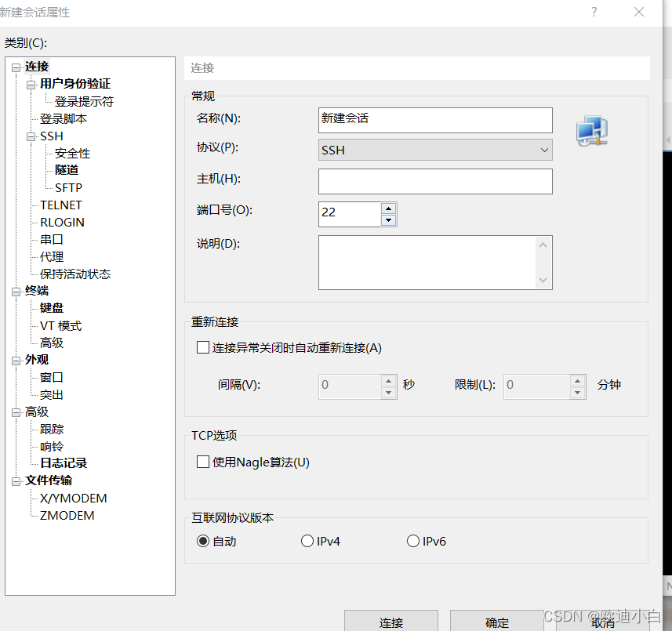Click inside the 主机 host input field
This screenshot has width=672, height=631.
point(435,181)
